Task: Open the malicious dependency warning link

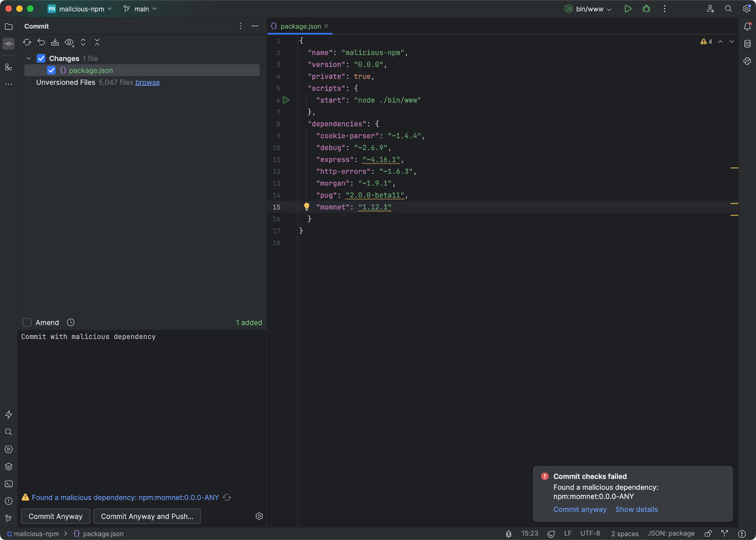Action: tap(125, 497)
